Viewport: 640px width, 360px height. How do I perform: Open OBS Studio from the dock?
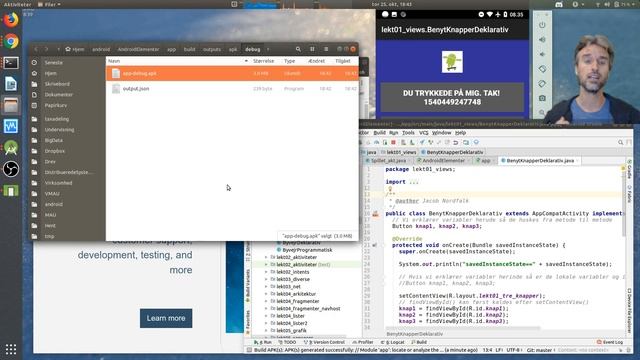coord(11,169)
